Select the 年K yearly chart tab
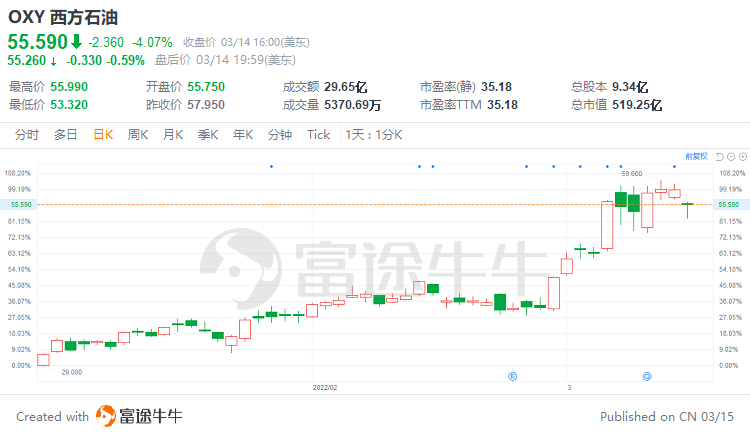750x437 pixels. tap(243, 135)
